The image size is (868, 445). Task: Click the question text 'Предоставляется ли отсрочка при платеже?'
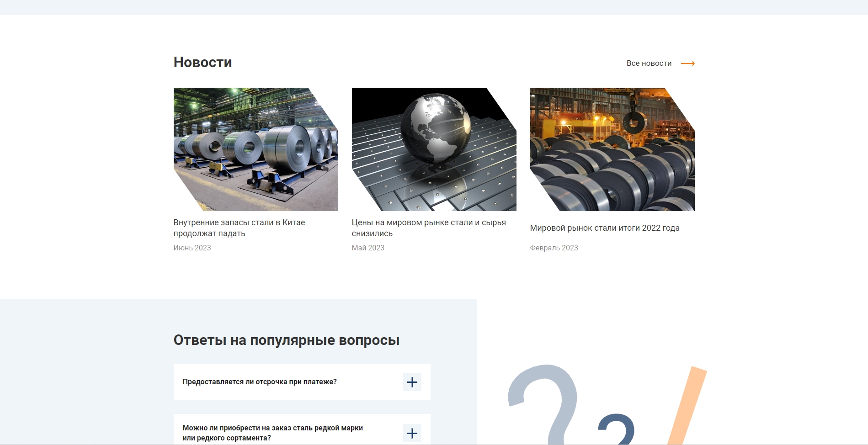(259, 382)
